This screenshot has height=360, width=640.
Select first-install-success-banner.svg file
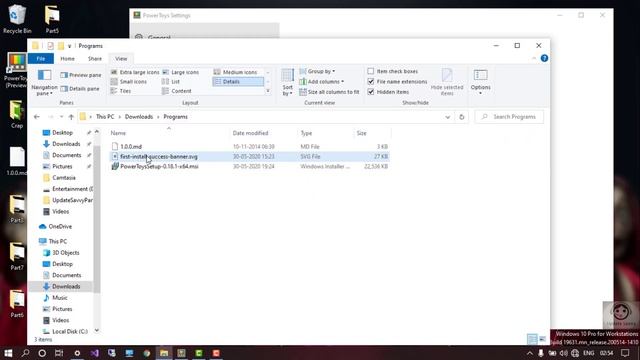pyautogui.click(x=250, y=156)
